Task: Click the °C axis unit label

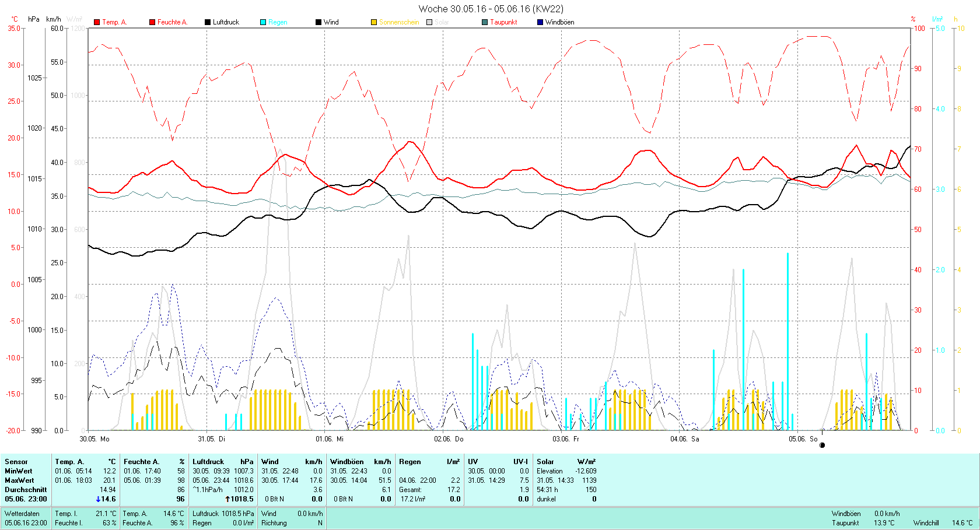Action: click(15, 19)
